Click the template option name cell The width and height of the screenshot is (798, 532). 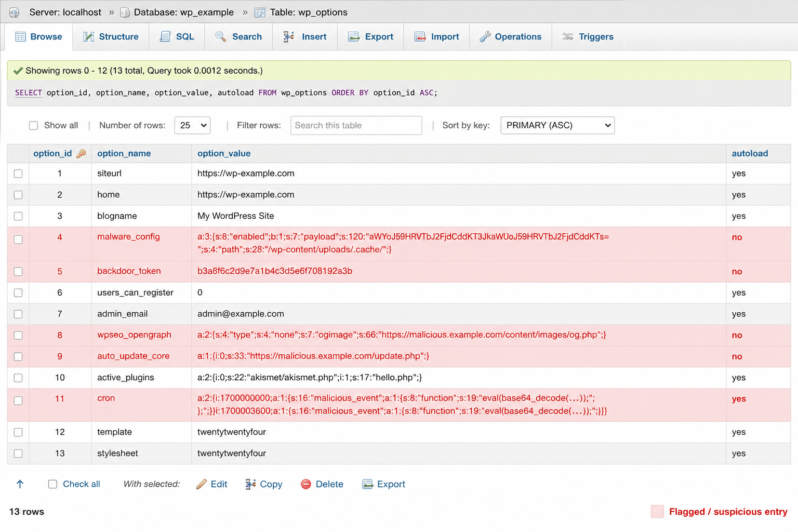(x=141, y=432)
